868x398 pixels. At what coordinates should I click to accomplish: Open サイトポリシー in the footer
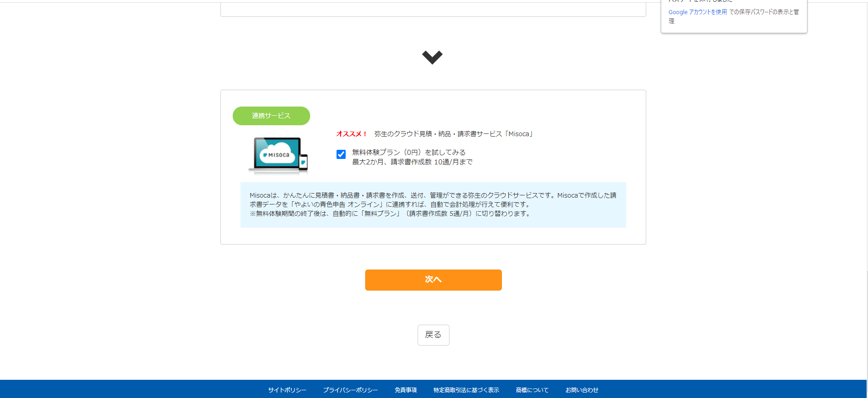(x=287, y=390)
